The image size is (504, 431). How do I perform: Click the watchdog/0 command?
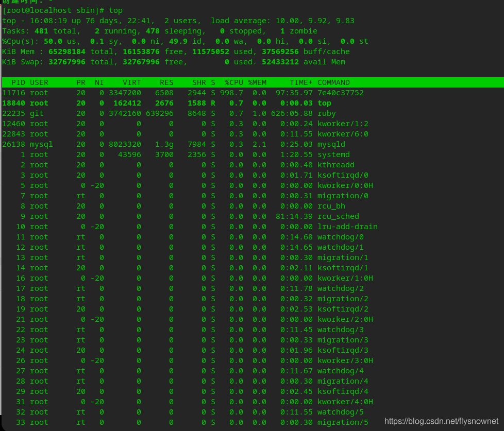coord(341,237)
